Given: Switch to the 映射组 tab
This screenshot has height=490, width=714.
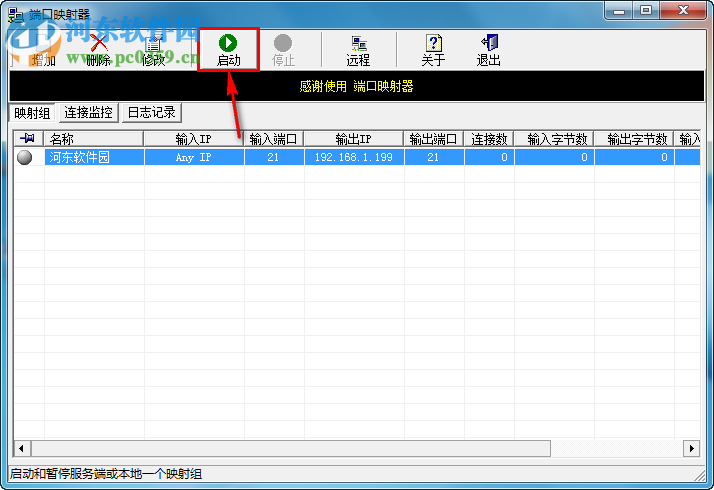Looking at the screenshot, I should 32,113.
